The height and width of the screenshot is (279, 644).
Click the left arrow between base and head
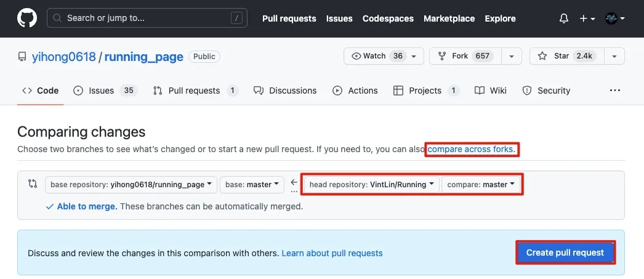point(294,182)
